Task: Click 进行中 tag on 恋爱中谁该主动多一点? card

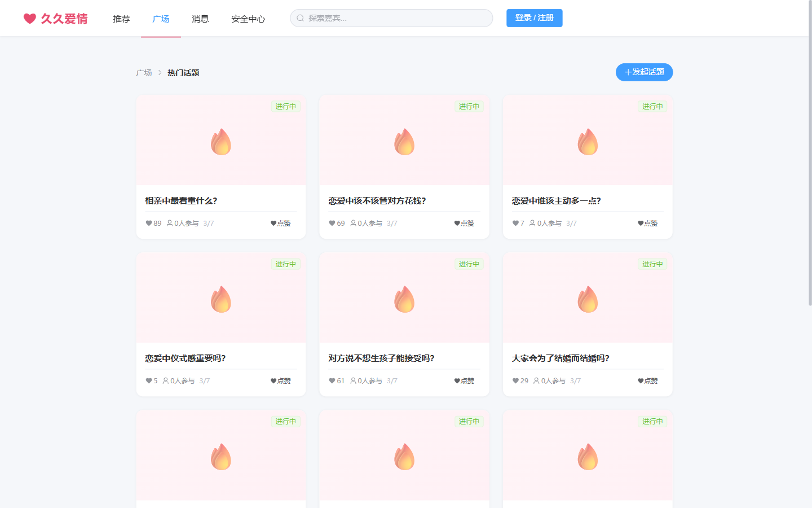Action: pos(652,107)
